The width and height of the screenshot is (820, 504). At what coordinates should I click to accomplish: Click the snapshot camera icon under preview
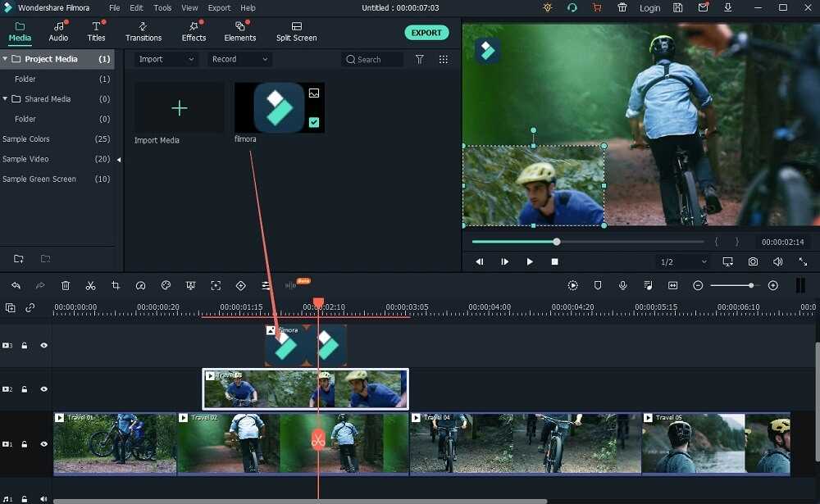coord(753,261)
